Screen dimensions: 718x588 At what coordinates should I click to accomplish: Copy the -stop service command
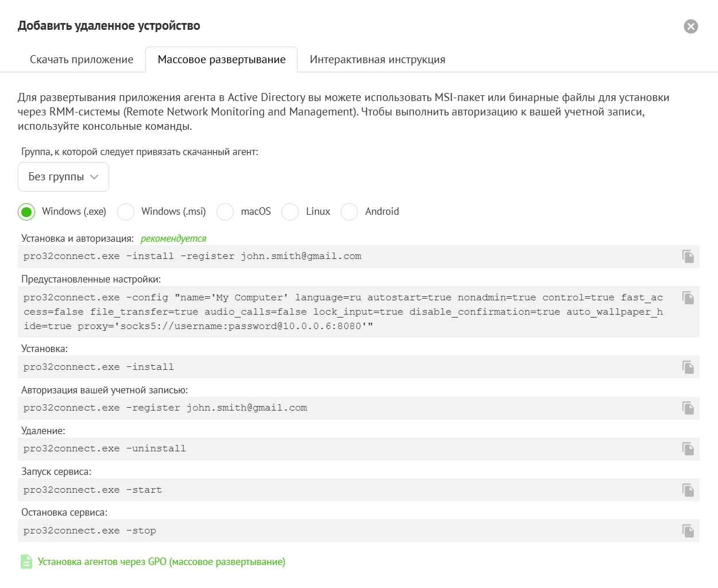click(688, 531)
